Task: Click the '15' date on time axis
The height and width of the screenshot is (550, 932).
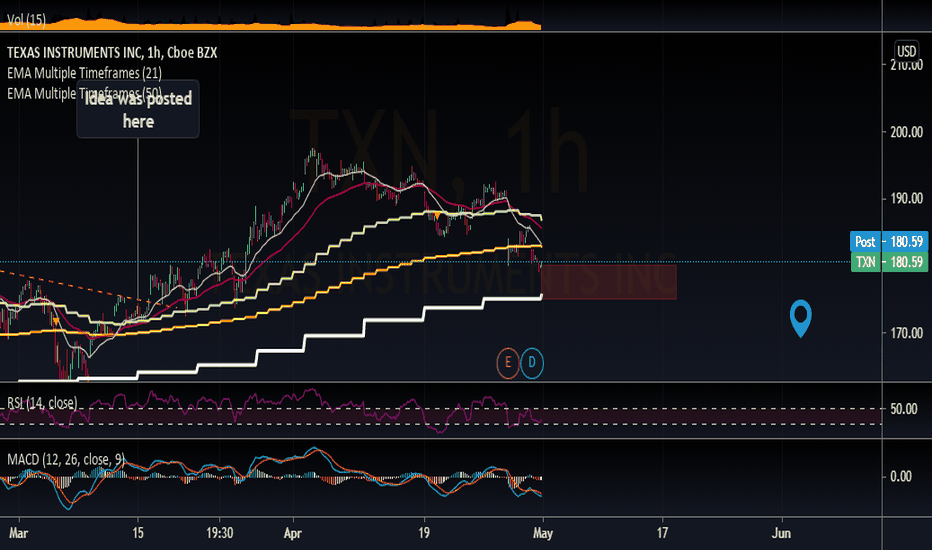Action: [138, 533]
